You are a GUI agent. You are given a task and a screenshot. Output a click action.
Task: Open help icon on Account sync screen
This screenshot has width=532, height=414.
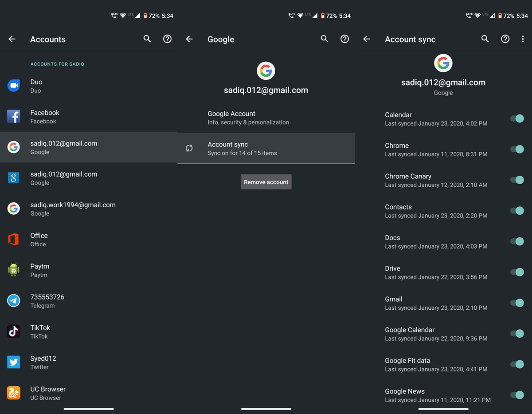coord(505,39)
